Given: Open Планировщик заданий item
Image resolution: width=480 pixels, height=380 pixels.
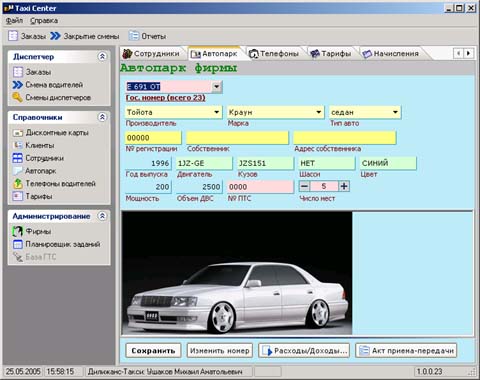Looking at the screenshot, I should tap(57, 244).
